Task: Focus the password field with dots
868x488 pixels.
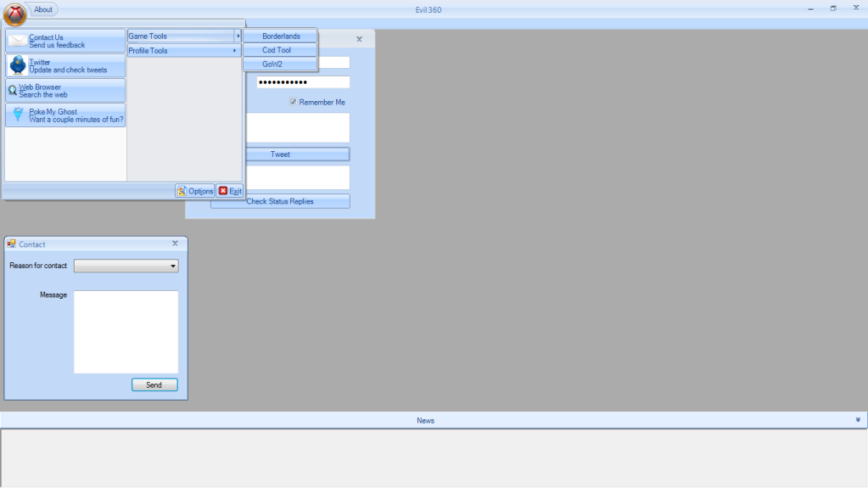Action: point(303,82)
